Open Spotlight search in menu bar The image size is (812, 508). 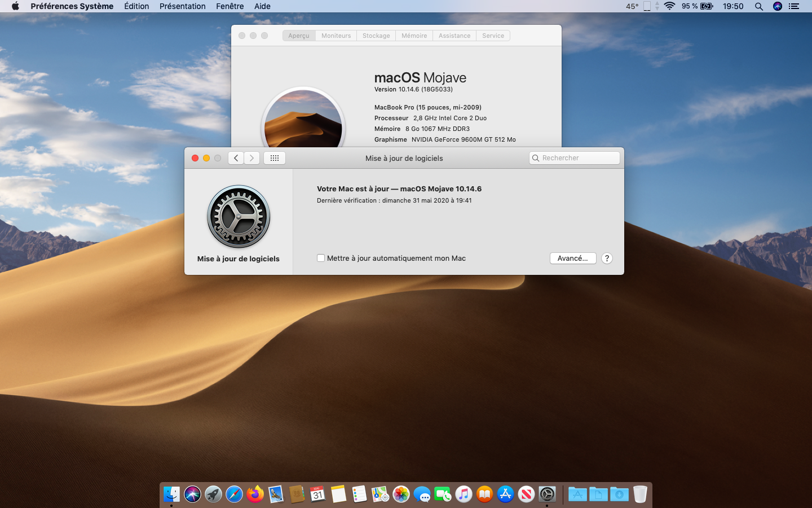point(759,6)
